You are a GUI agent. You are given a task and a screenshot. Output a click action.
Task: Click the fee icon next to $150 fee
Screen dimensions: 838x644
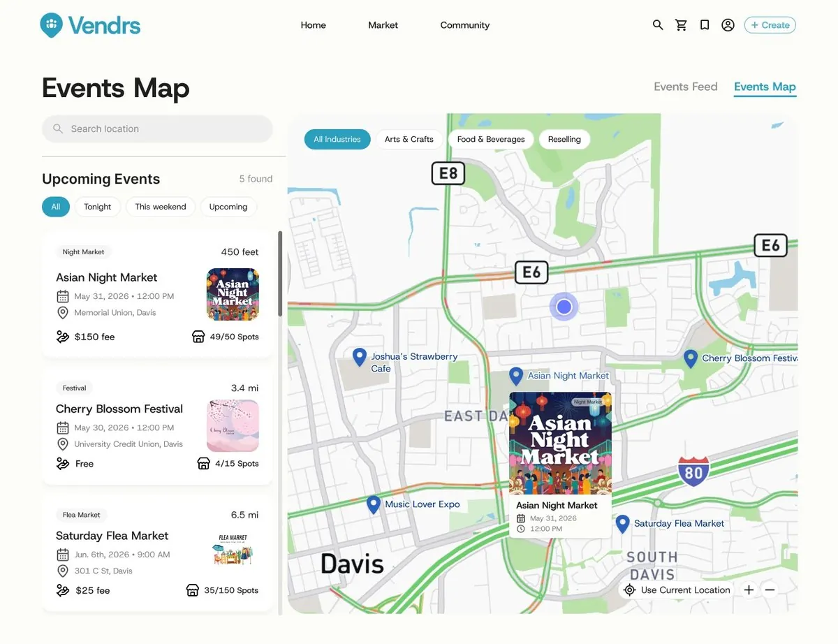[63, 337]
